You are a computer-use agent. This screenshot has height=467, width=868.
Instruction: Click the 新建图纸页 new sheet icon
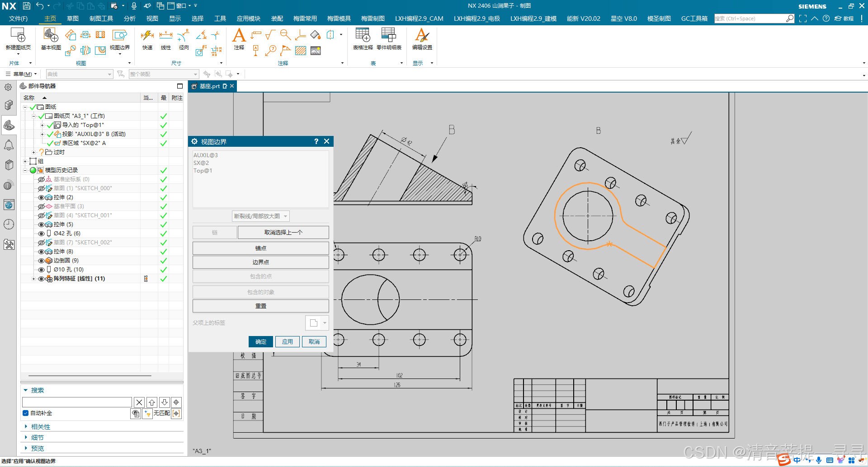click(18, 35)
